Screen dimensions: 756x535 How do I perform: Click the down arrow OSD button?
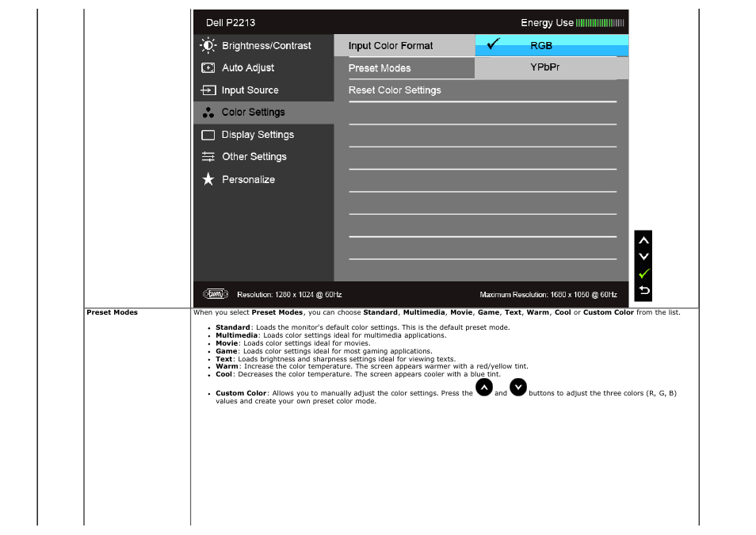[643, 257]
